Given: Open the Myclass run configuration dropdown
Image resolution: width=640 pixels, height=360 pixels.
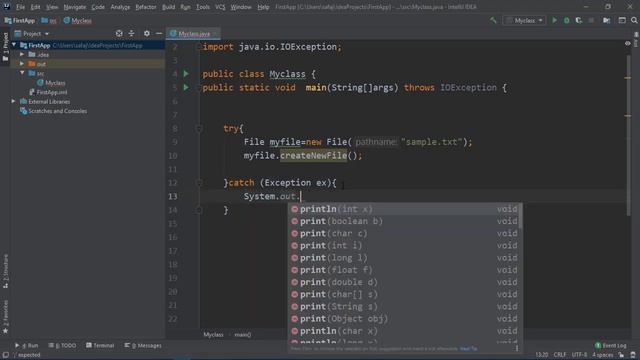Looking at the screenshot, I should coord(525,20).
